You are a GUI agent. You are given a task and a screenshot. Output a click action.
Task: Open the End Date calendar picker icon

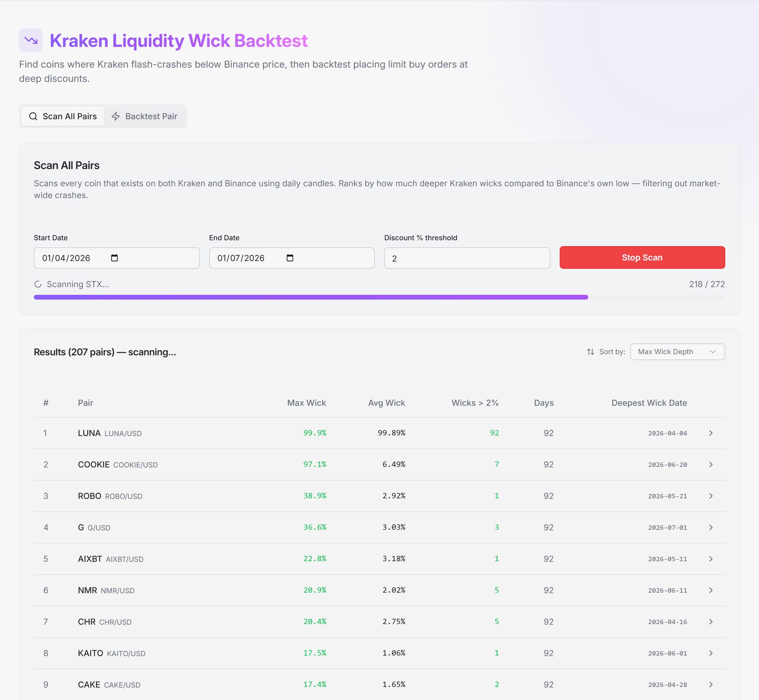(x=290, y=258)
